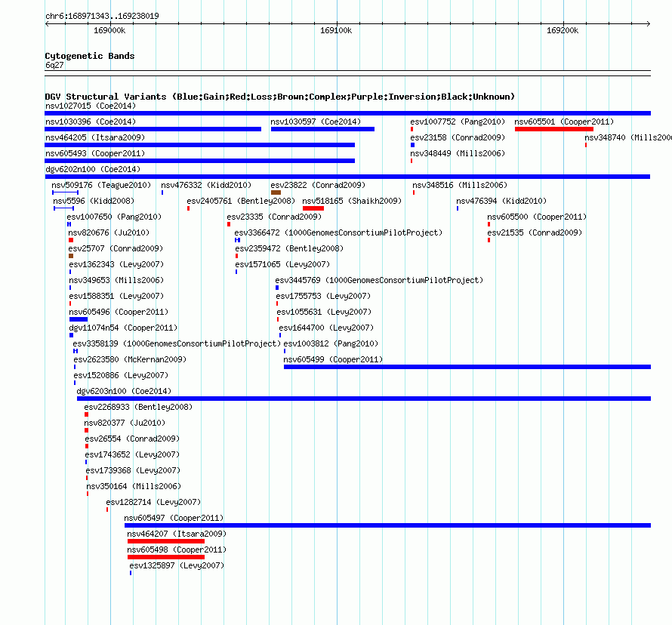Image resolution: width=672 pixels, height=625 pixels.
Task: Click the esv3366472 1000GenomesConsortiumPilotProject label
Action: click(338, 232)
